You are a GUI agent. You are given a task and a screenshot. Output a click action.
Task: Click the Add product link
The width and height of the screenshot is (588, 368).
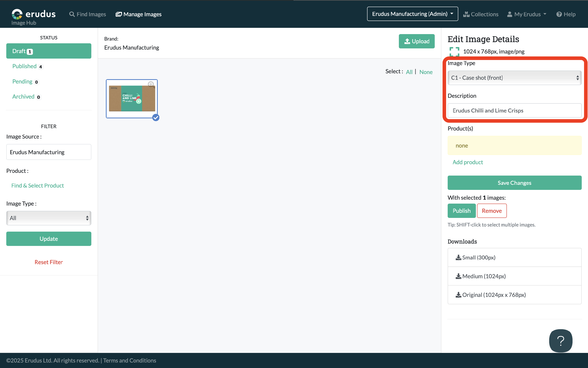click(467, 162)
